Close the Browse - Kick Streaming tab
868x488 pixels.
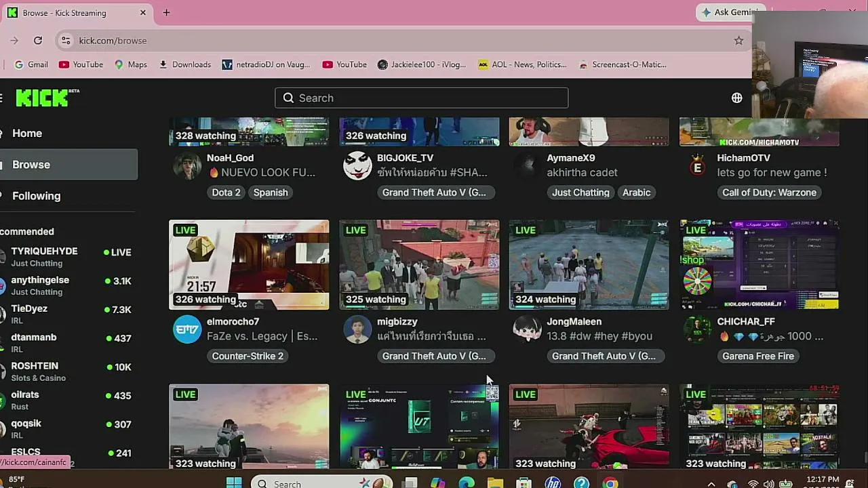point(143,13)
